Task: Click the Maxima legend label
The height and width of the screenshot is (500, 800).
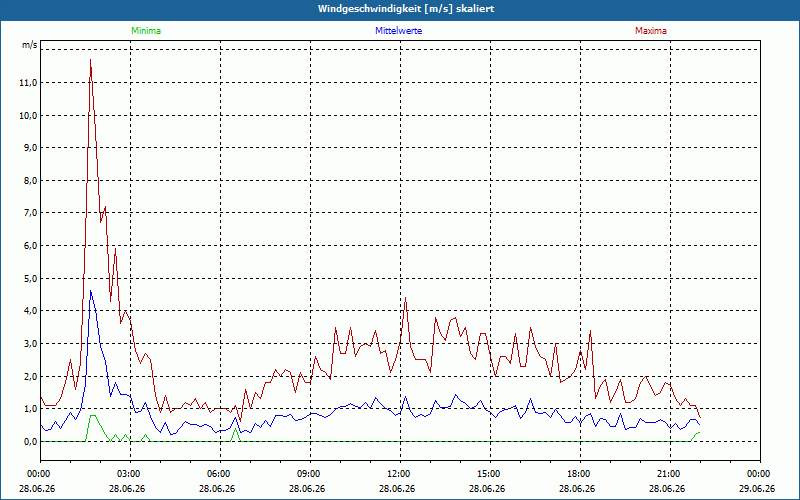Action: point(651,31)
